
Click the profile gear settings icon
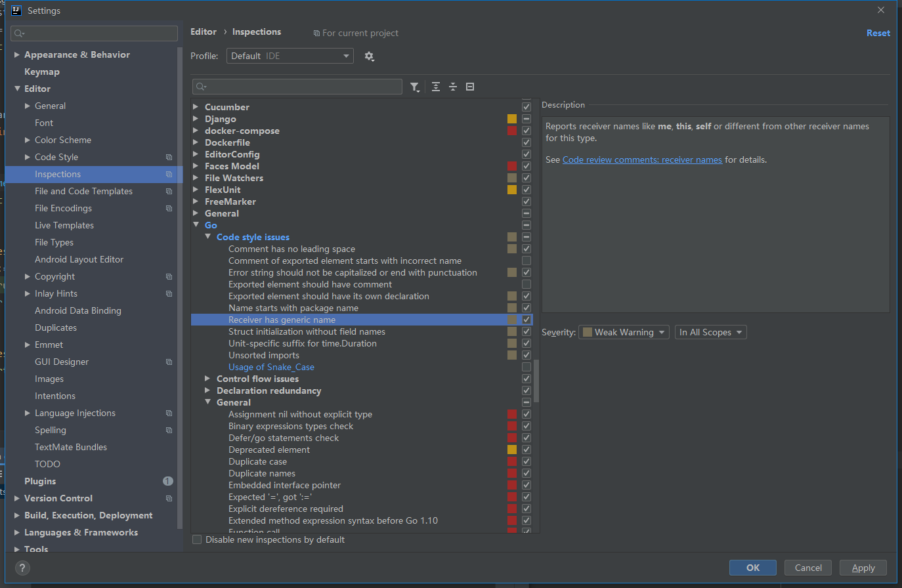[369, 56]
